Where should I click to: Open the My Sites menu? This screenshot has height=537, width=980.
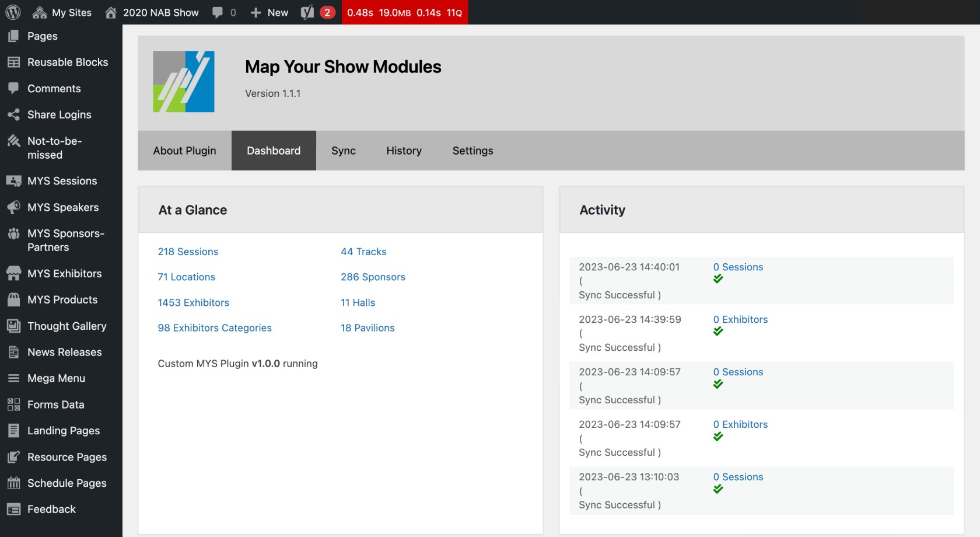coord(62,12)
